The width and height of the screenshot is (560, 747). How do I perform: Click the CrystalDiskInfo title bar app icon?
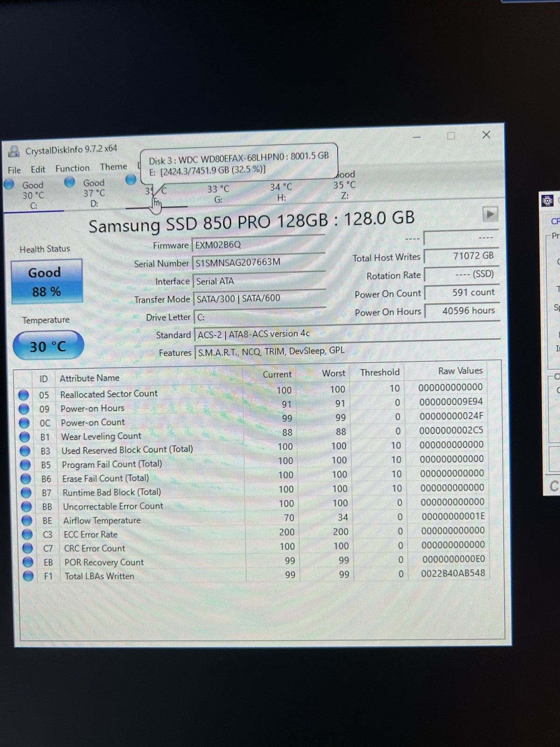[x=14, y=151]
